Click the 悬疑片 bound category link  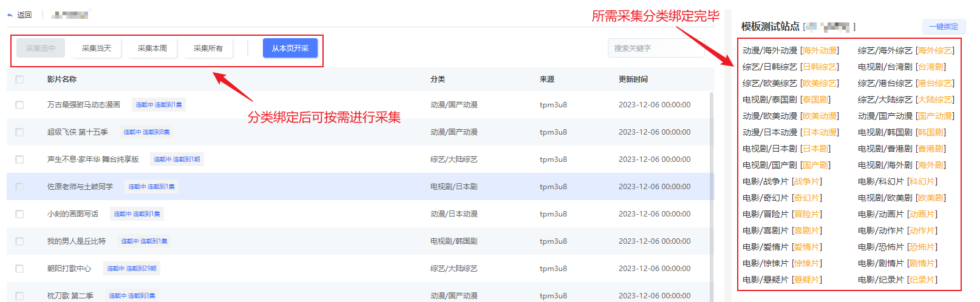click(807, 280)
